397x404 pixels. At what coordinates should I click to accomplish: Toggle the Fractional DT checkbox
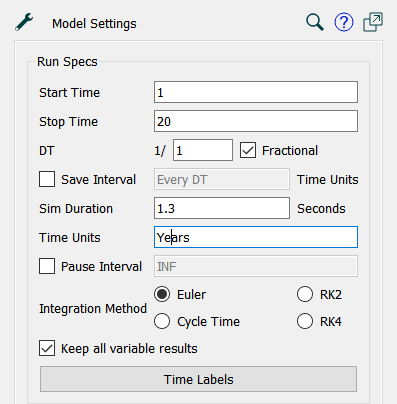(x=248, y=150)
